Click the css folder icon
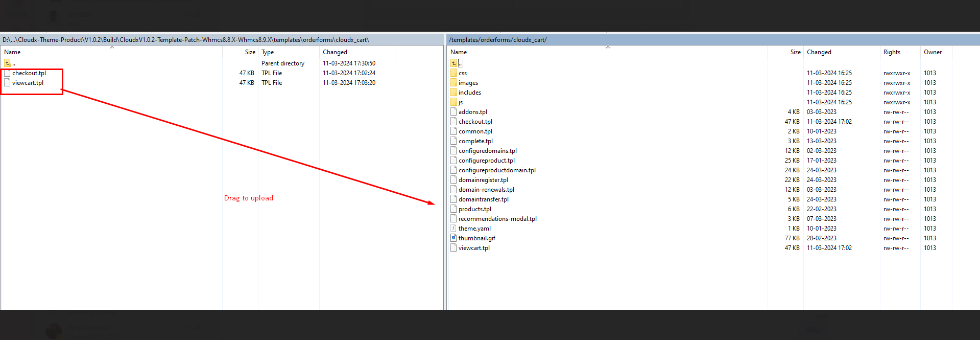This screenshot has width=980, height=340. 453,73
